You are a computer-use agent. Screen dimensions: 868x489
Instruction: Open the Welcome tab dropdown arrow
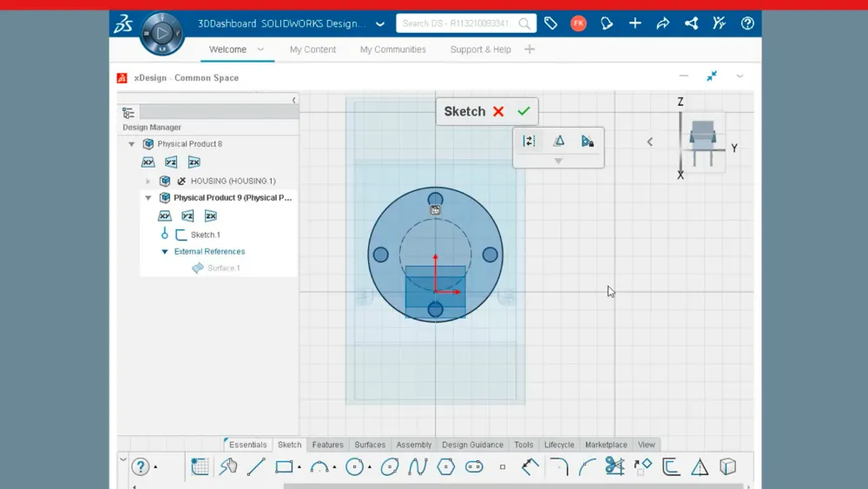260,50
